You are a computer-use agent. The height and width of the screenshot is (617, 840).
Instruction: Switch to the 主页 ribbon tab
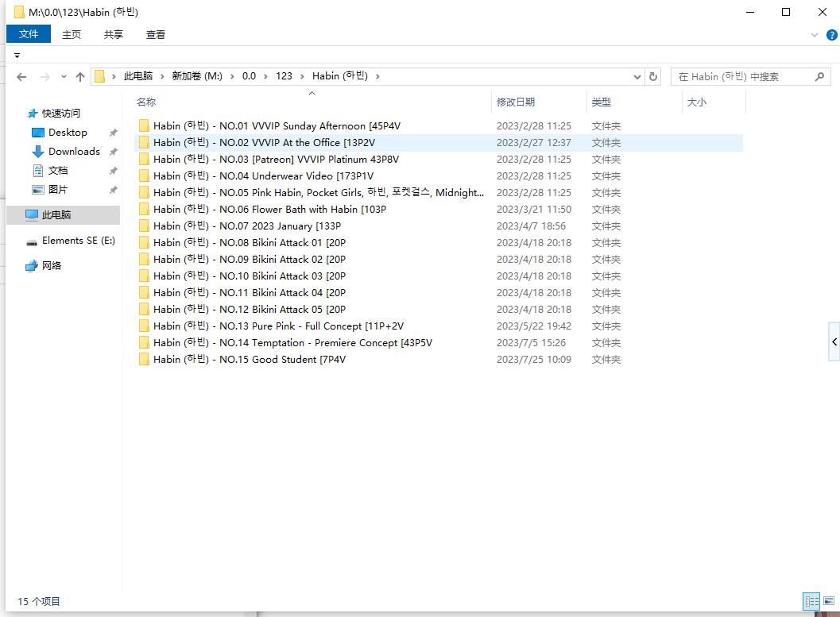pyautogui.click(x=72, y=34)
